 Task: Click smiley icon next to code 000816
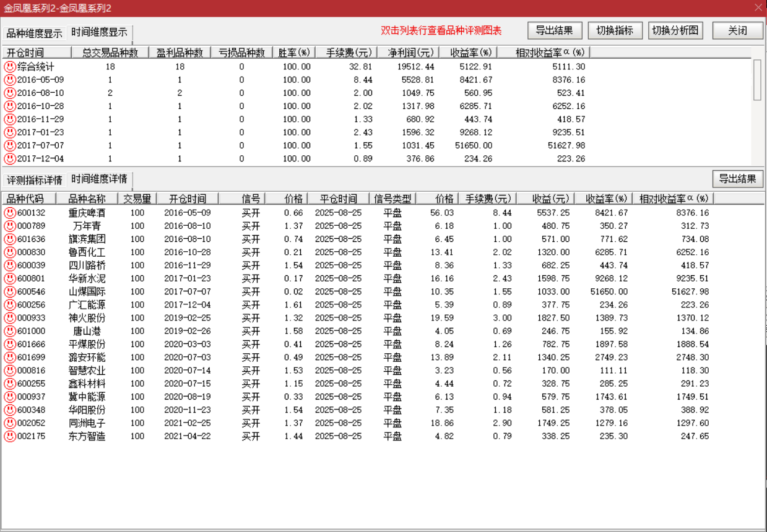coord(10,371)
